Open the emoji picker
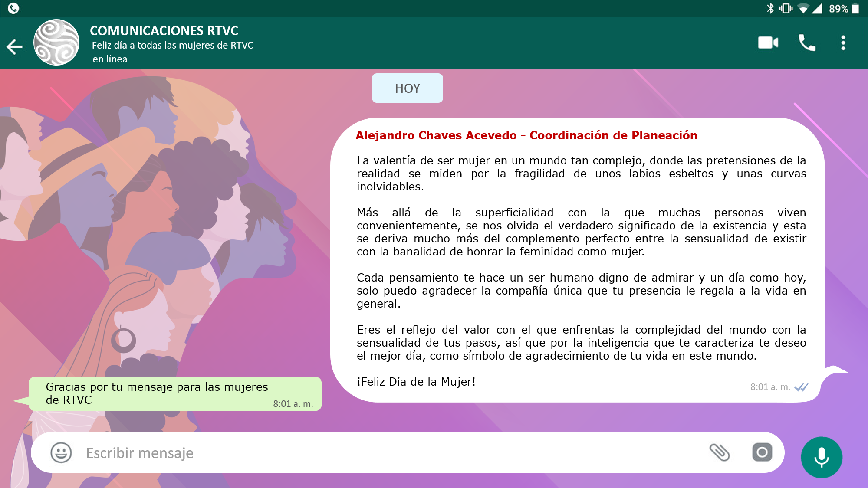Screen dimensions: 868x488 pyautogui.click(x=61, y=452)
